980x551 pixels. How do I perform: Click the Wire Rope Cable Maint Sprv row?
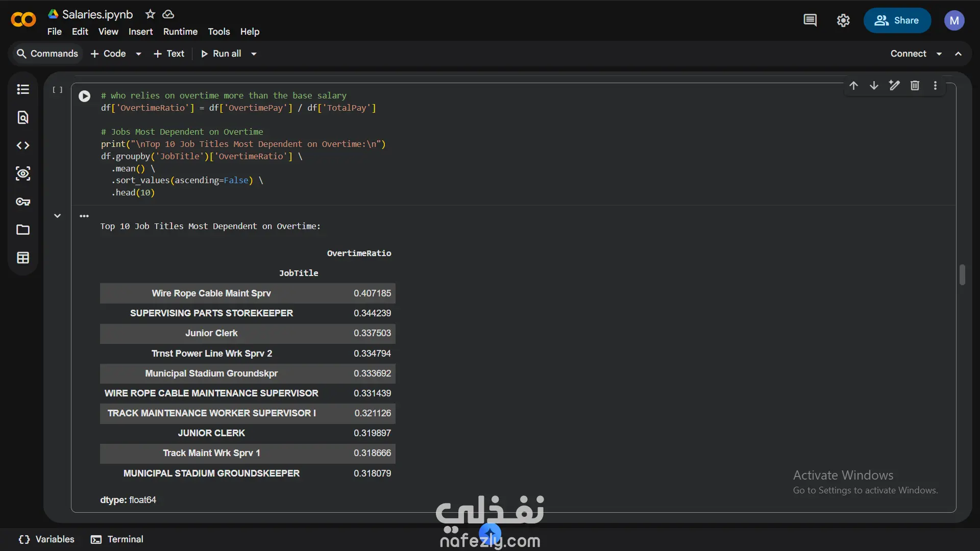tap(248, 293)
